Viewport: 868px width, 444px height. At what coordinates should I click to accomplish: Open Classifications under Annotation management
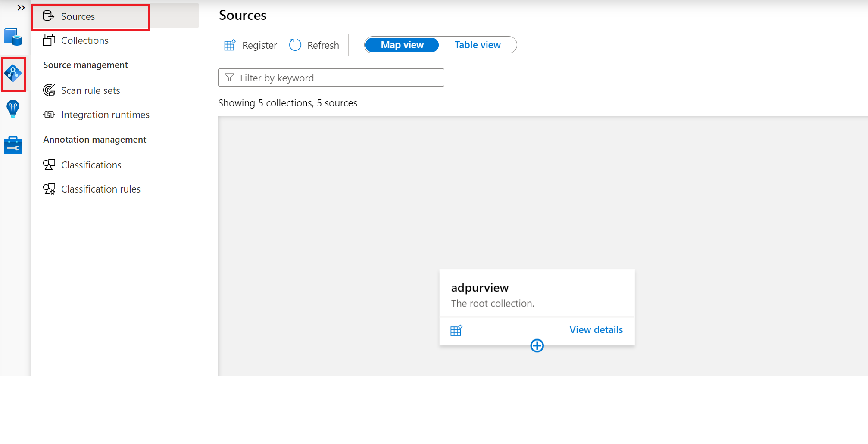[91, 165]
